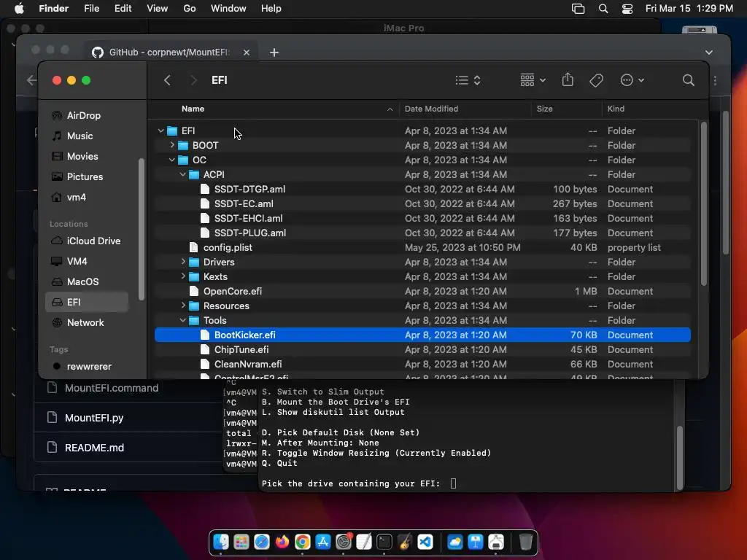747x560 pixels.
Task: Open the Action ellipsis menu in Finder
Action: pos(632,80)
